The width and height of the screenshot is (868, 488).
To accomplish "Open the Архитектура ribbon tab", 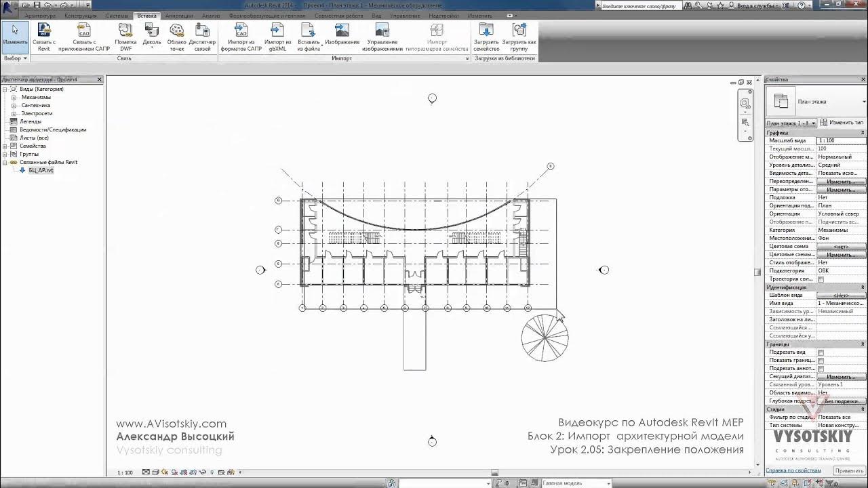I will 41,16.
